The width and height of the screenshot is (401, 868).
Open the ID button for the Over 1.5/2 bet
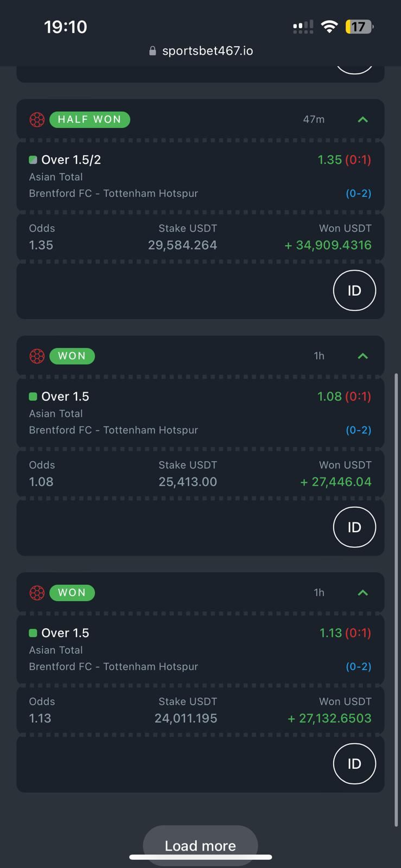(x=354, y=290)
